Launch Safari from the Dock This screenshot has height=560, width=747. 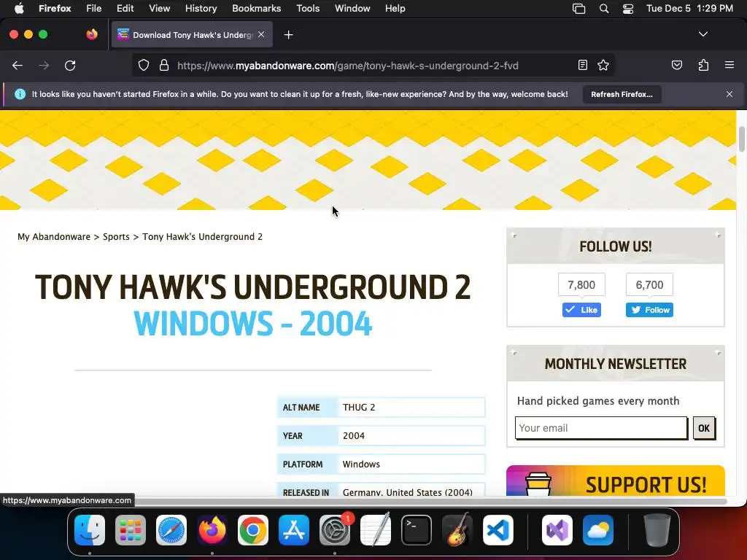(x=171, y=530)
